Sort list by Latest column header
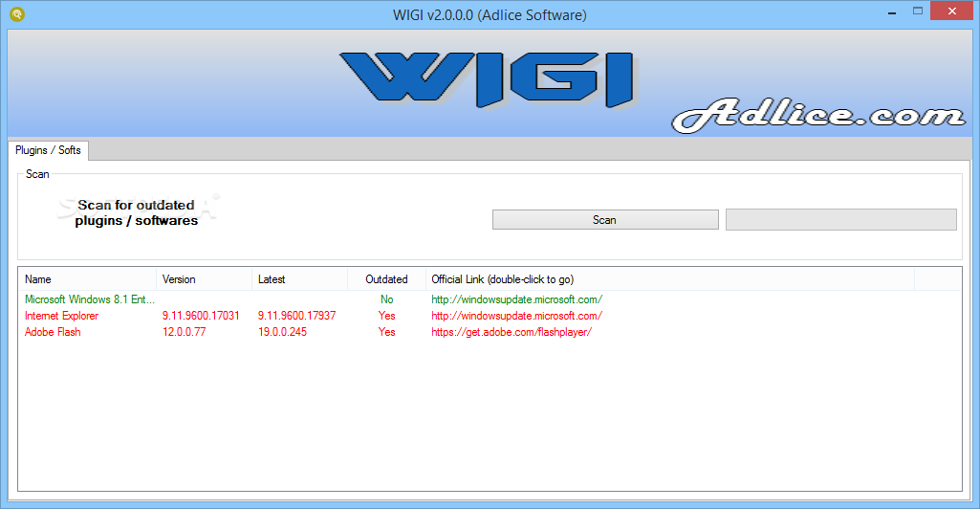The image size is (980, 509). pyautogui.click(x=299, y=279)
